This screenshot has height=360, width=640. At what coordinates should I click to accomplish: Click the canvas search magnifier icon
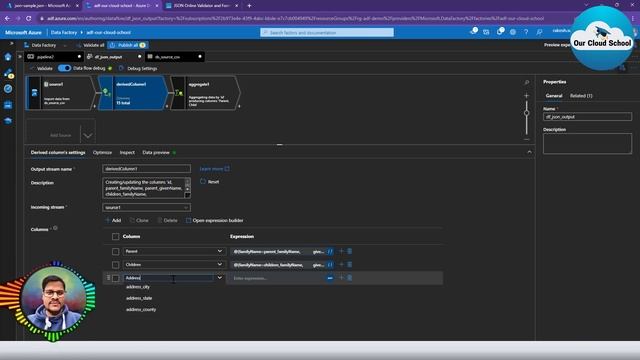point(527,83)
